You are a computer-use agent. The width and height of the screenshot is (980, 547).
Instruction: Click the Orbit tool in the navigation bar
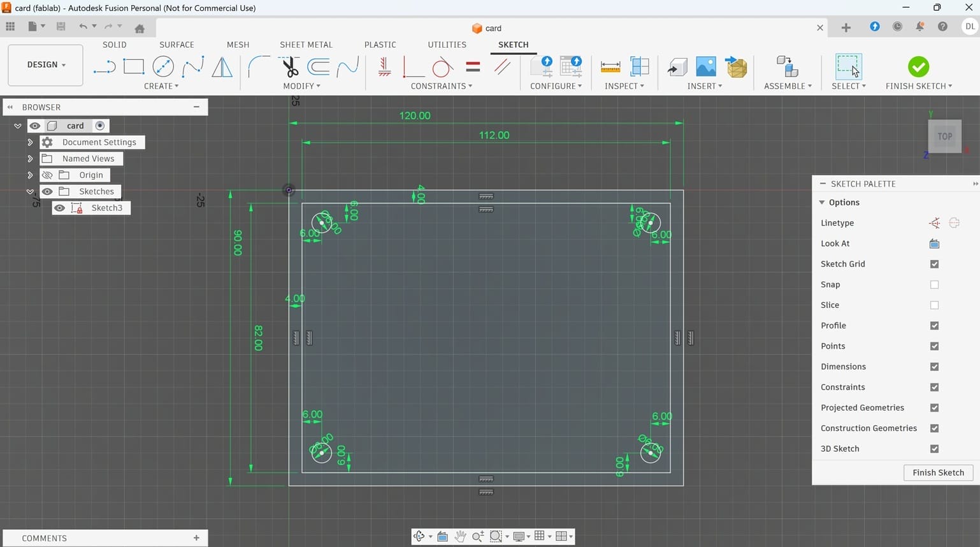click(419, 536)
